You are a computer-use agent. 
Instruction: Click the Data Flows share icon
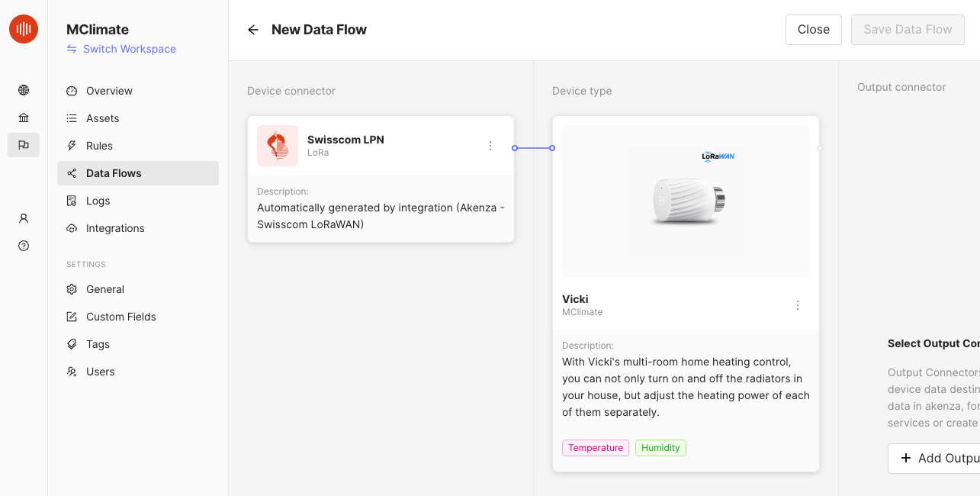[x=72, y=173]
